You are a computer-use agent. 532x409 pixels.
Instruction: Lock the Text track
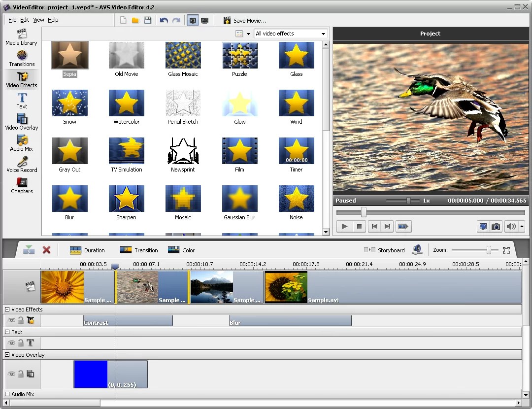[x=21, y=343]
